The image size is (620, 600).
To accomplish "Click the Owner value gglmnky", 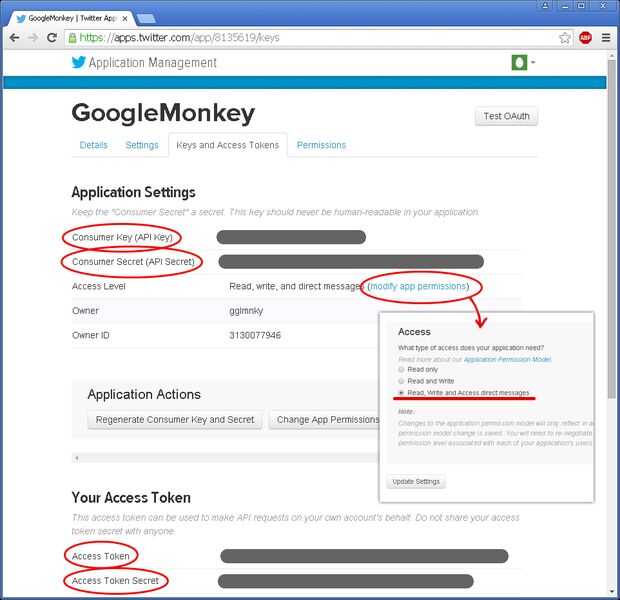I will (246, 311).
